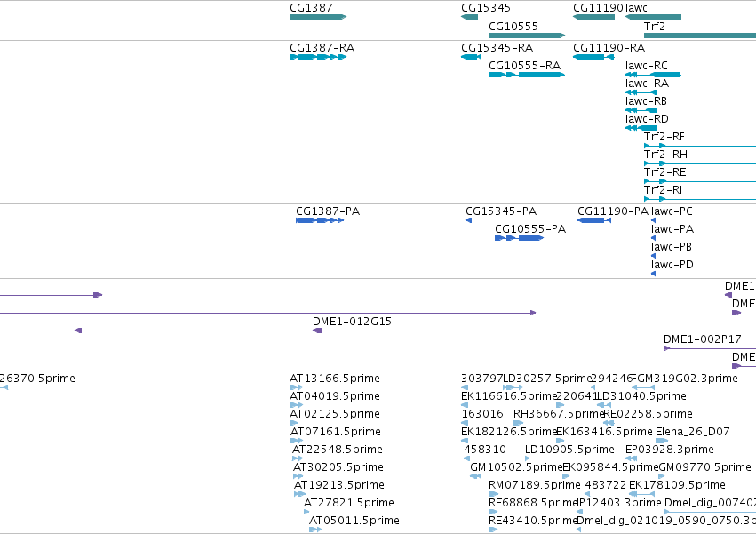Select the AT19213.5prime EST
This screenshot has width=756, height=534.
(300, 494)
